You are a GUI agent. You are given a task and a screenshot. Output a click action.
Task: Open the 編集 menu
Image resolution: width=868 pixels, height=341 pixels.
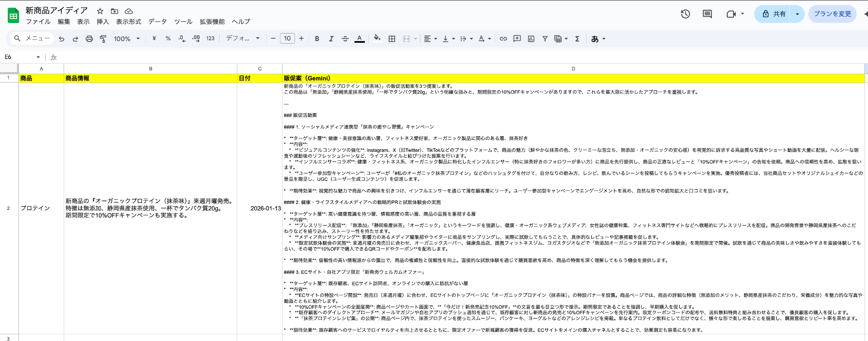pos(64,22)
